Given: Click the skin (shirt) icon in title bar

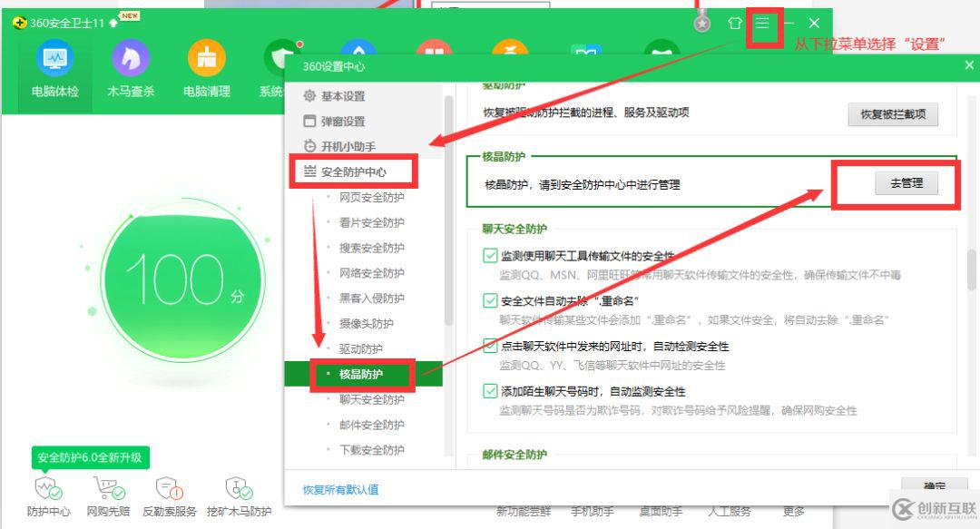Looking at the screenshot, I should pyautogui.click(x=735, y=23).
